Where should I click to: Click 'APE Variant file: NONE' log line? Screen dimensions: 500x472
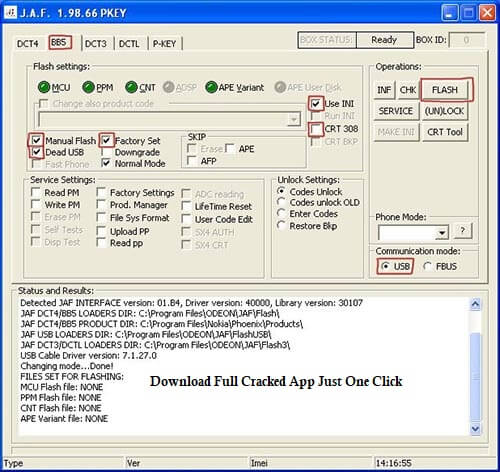tap(64, 419)
